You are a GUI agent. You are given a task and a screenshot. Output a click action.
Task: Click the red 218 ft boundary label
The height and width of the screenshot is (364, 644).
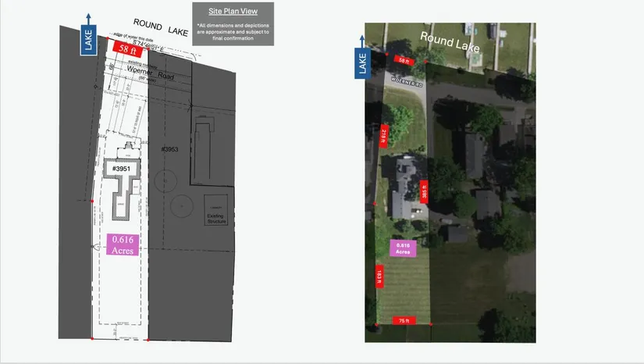383,138
